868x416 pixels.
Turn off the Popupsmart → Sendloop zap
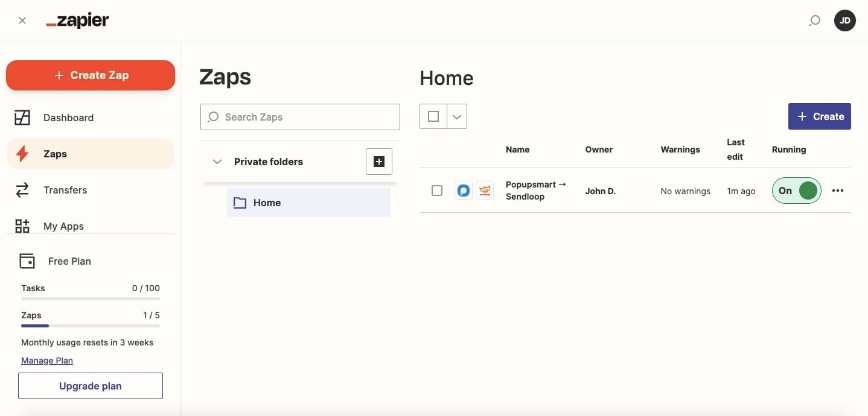click(796, 191)
